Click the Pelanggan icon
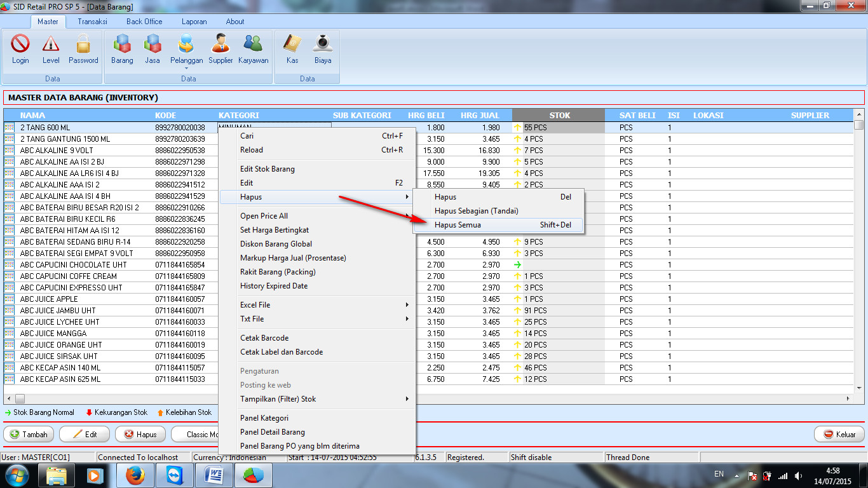 tap(186, 46)
